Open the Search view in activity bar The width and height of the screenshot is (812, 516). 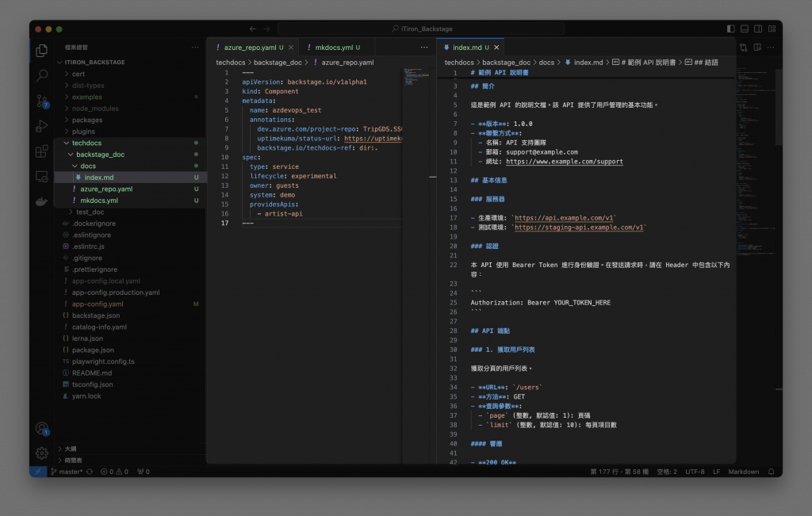(42, 75)
